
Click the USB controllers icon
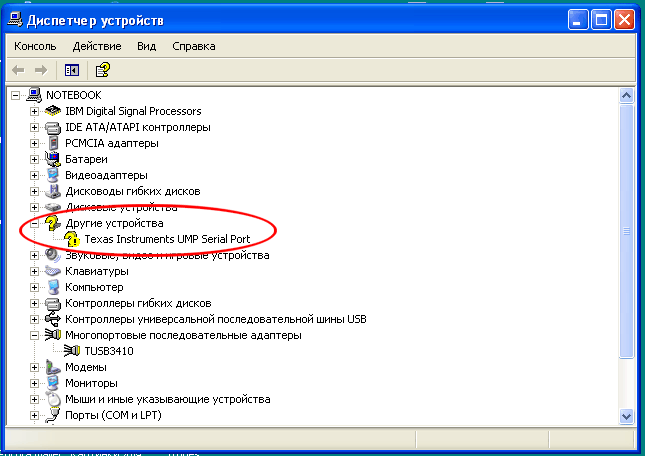pos(53,319)
